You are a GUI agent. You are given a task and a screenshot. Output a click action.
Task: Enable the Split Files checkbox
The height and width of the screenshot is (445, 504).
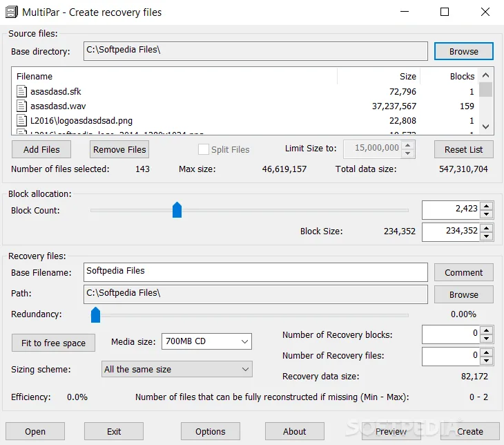(x=204, y=149)
